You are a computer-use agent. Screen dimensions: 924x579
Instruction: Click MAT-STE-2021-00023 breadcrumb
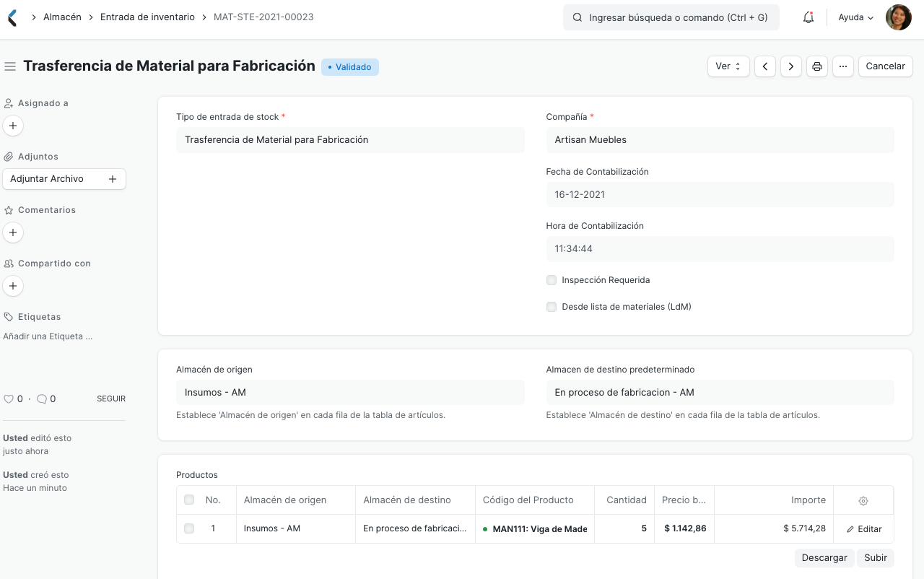pyautogui.click(x=263, y=17)
